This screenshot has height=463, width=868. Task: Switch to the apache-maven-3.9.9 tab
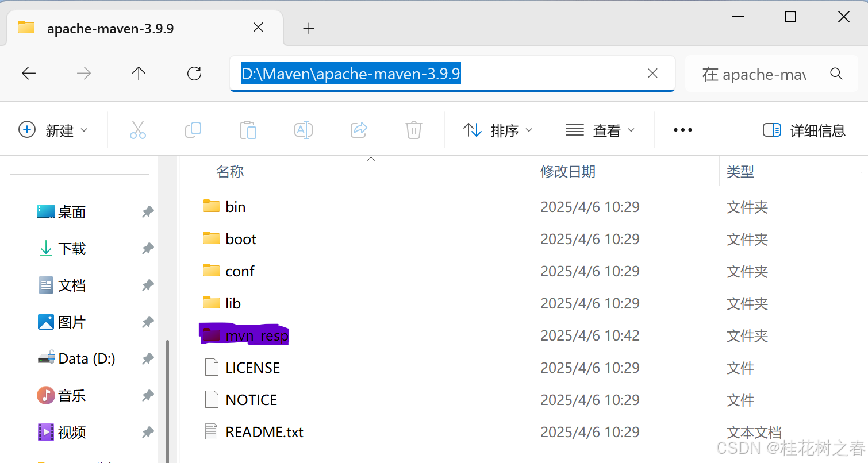point(111,28)
